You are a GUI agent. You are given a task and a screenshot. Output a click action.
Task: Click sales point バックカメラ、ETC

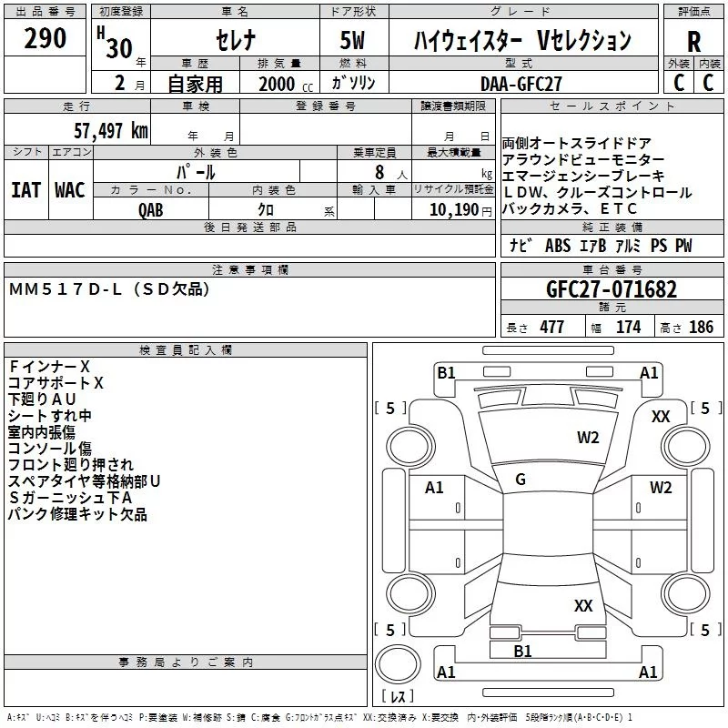[x=570, y=208]
